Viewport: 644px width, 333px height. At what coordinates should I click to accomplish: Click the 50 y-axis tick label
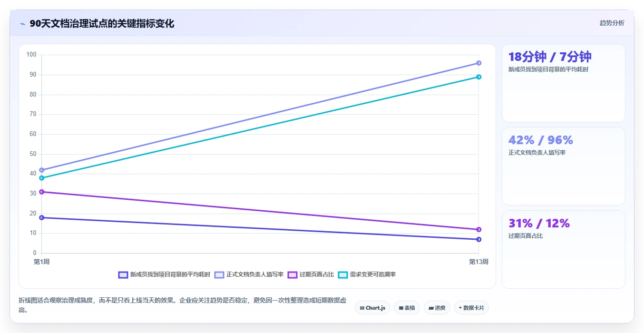click(x=33, y=154)
